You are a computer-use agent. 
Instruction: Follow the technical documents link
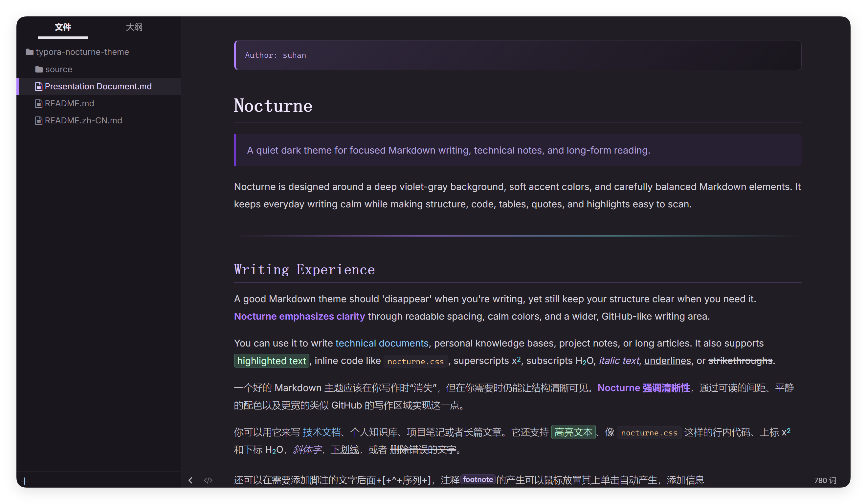tap(382, 343)
